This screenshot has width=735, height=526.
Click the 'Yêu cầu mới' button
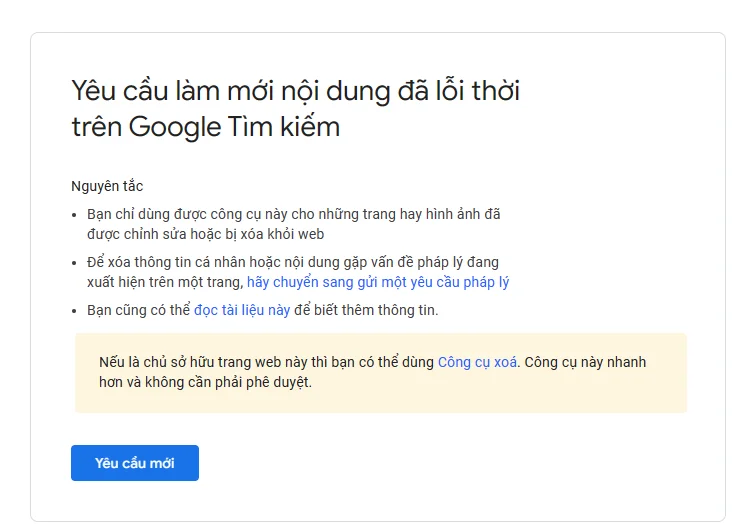click(135, 463)
